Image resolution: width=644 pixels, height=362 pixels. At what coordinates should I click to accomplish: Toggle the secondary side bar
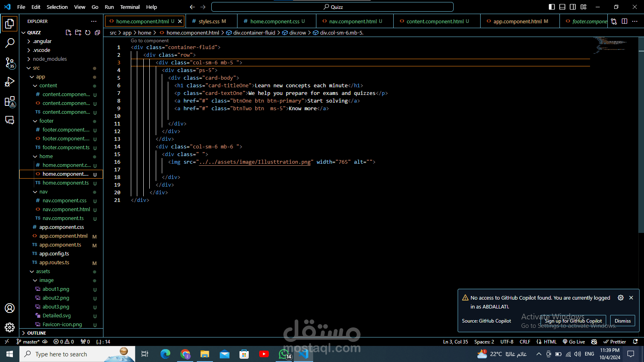(573, 7)
